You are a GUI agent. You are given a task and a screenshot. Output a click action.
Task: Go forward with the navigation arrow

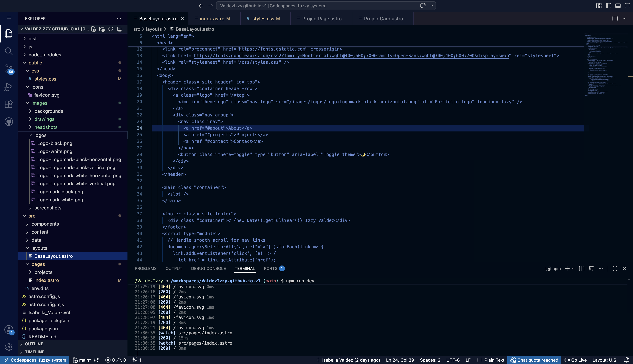coord(210,6)
